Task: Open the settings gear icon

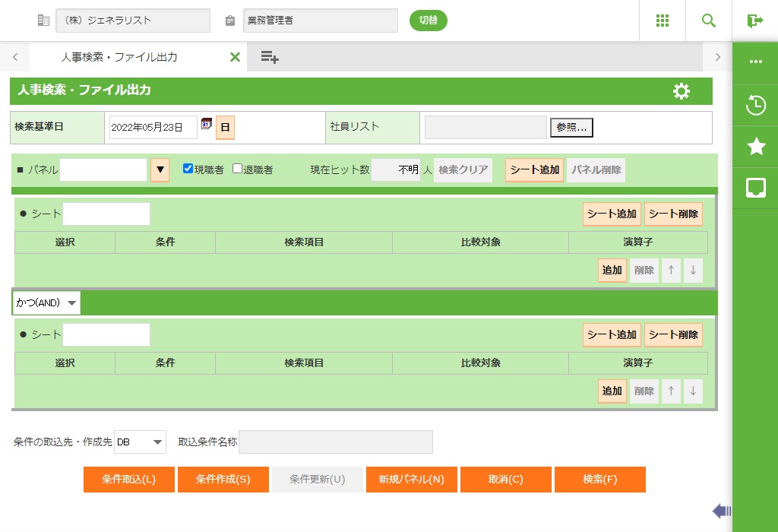Action: pyautogui.click(x=682, y=91)
